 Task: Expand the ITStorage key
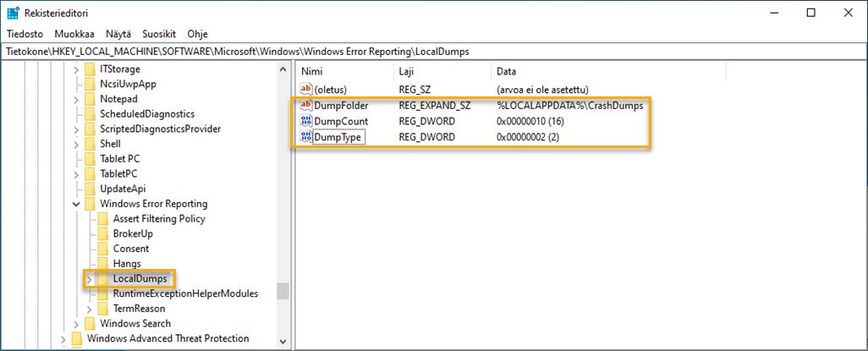pos(76,69)
